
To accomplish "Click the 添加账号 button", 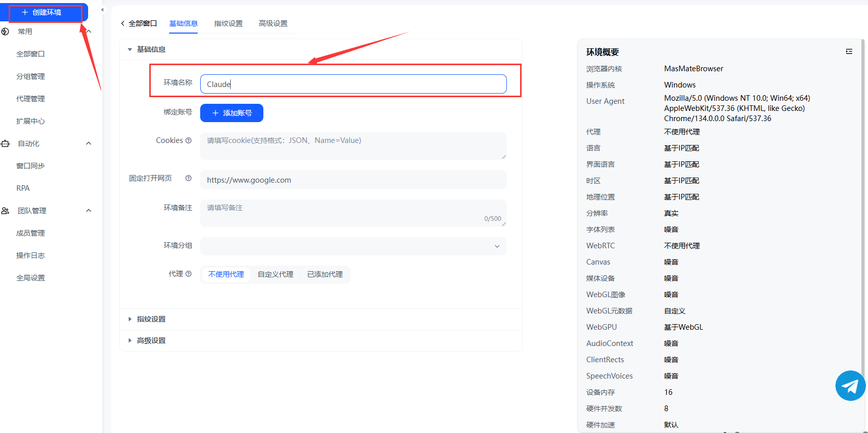I will [231, 113].
